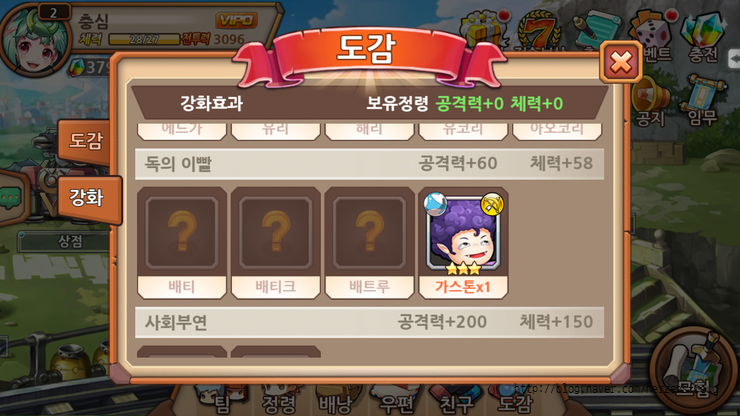
Task: Open the 공지 megaphone notice icon
Action: (x=651, y=102)
